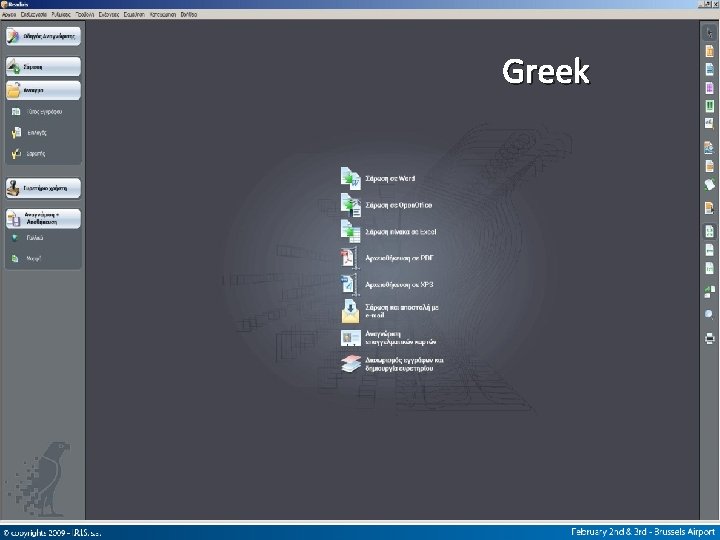720x540 pixels.
Task: Start Σάρωση πίνακα σε Excel task
Action: pos(388,232)
